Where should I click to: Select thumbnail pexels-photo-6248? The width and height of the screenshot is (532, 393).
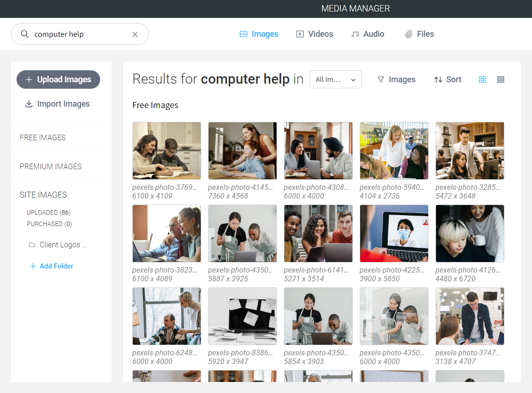point(167,316)
